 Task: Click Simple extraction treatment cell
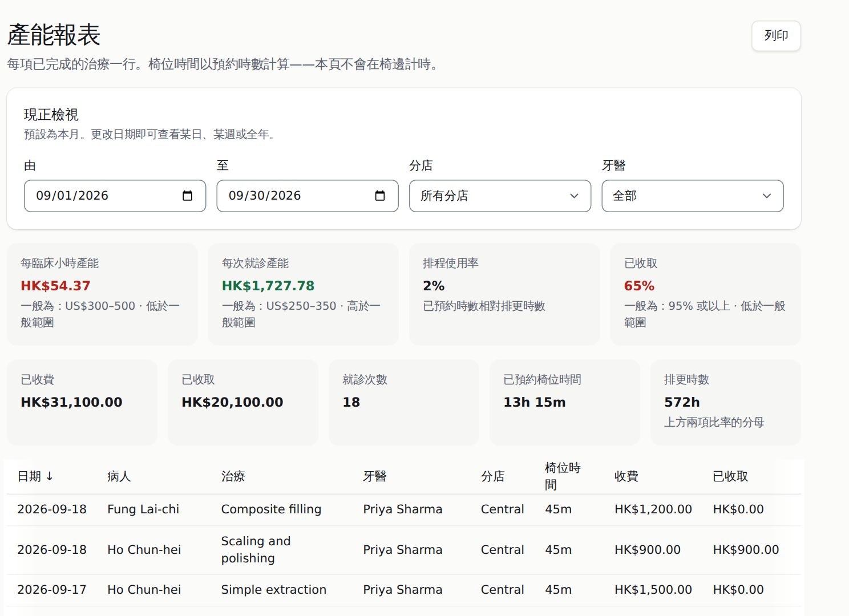[274, 590]
